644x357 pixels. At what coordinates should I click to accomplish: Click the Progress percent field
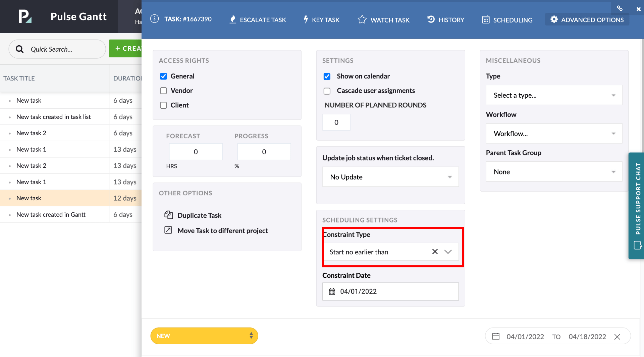click(264, 152)
